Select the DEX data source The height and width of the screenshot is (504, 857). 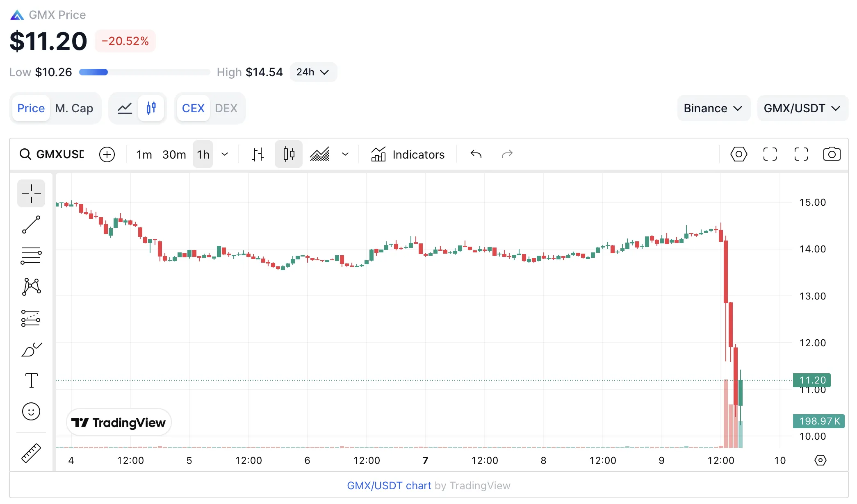(226, 108)
